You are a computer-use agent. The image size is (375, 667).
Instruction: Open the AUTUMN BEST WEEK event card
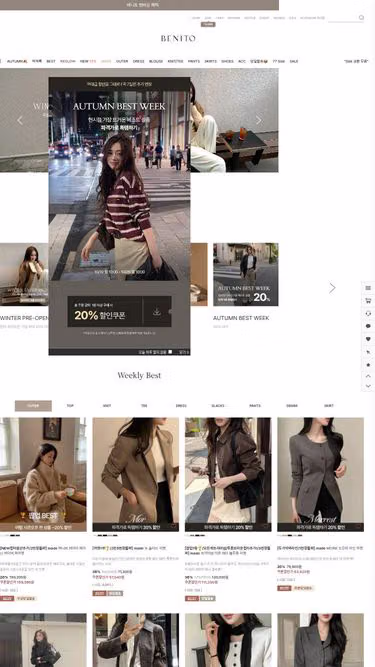coord(246,274)
